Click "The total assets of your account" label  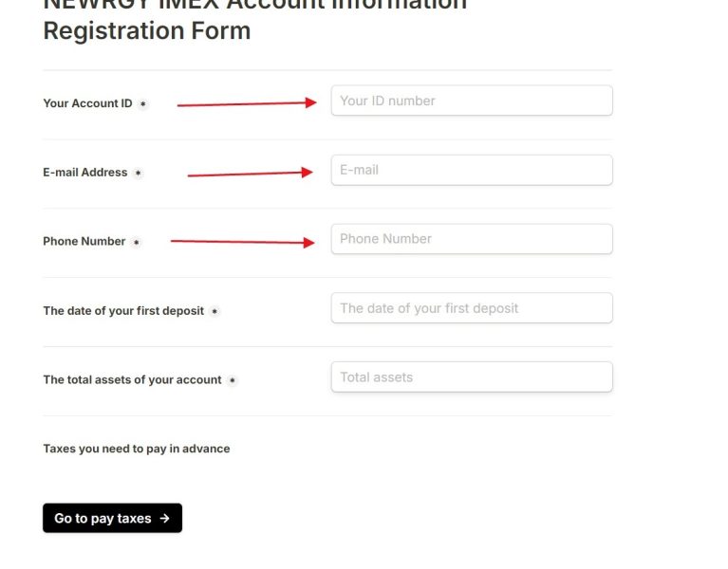coord(132,380)
